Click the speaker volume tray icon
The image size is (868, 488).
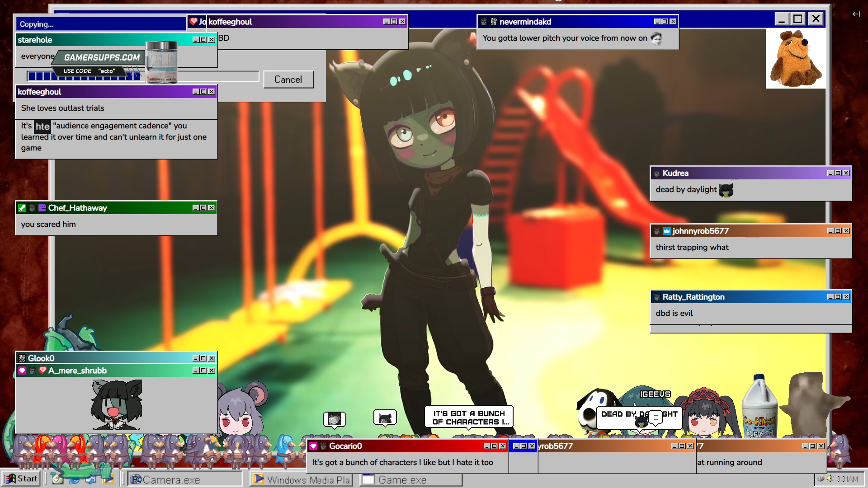(x=830, y=479)
